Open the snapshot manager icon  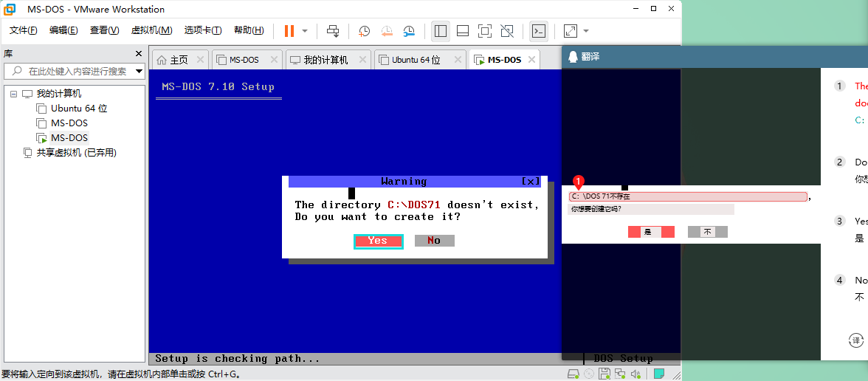pos(409,31)
